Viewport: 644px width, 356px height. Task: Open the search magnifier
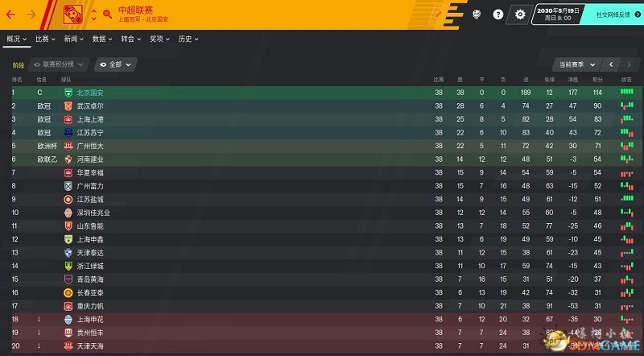[x=107, y=14]
